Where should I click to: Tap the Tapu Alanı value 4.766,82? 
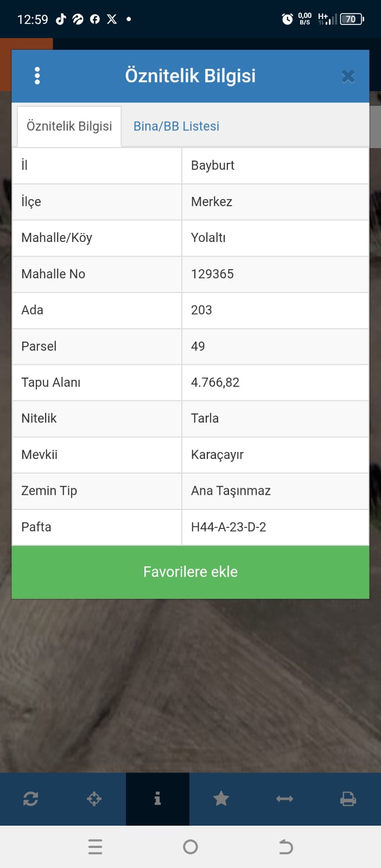[x=215, y=382]
